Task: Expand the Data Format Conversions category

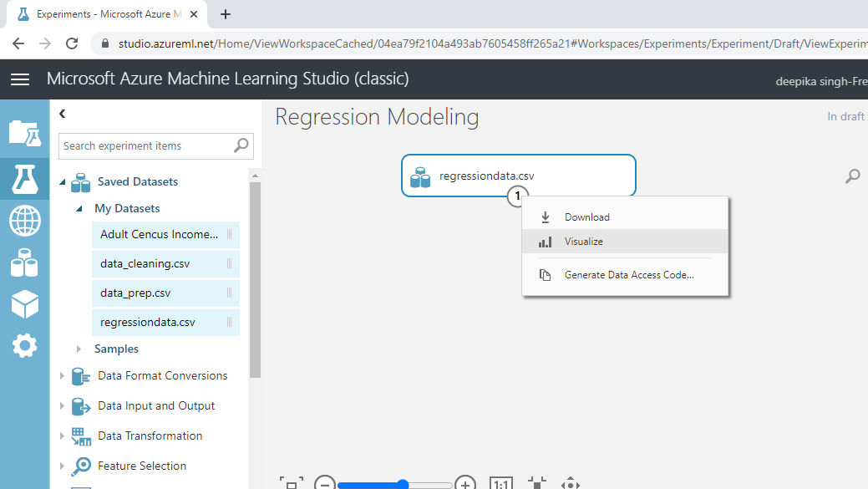Action: pos(62,375)
